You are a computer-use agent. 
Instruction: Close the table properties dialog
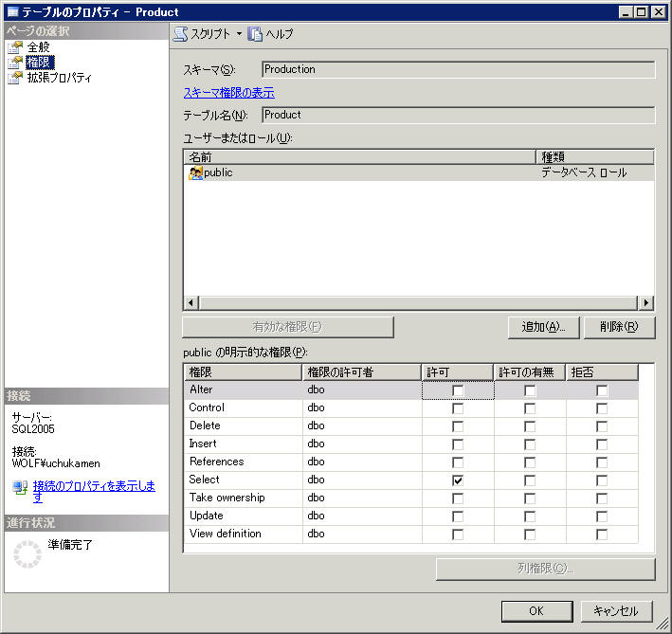658,12
